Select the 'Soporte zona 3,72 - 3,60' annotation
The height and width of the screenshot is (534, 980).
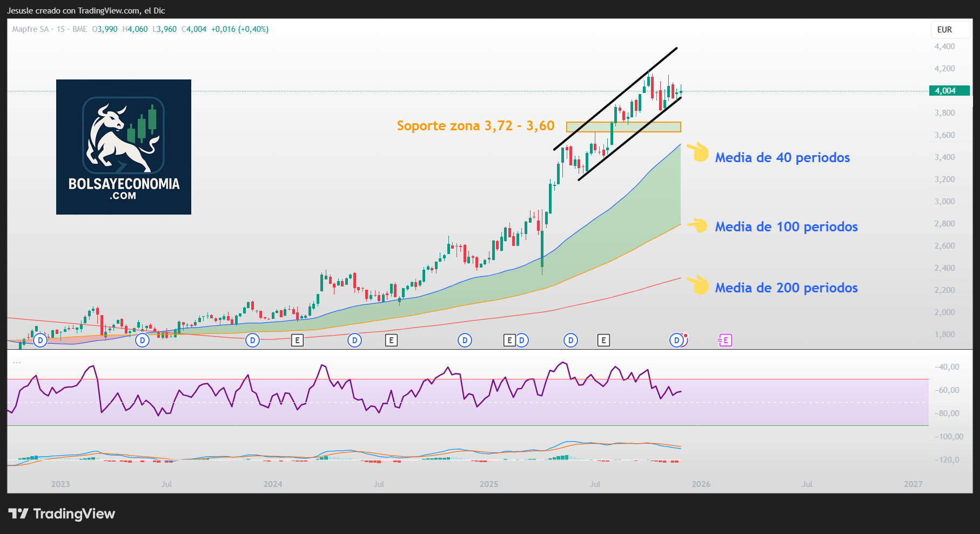click(x=475, y=126)
